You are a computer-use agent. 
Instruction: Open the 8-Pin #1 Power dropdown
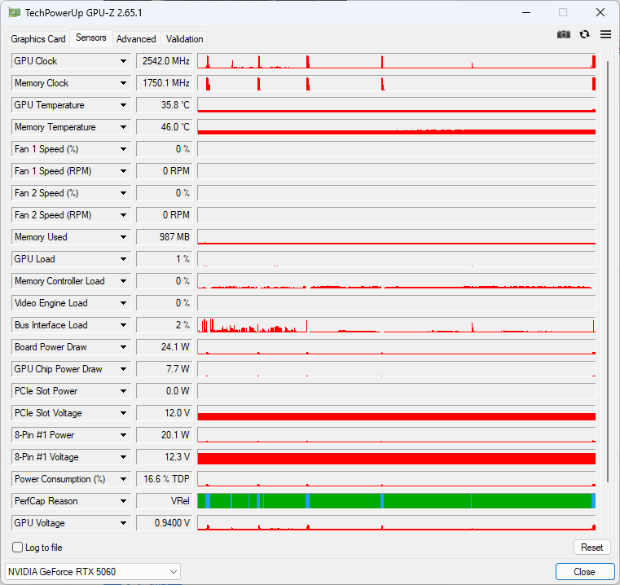point(123,435)
